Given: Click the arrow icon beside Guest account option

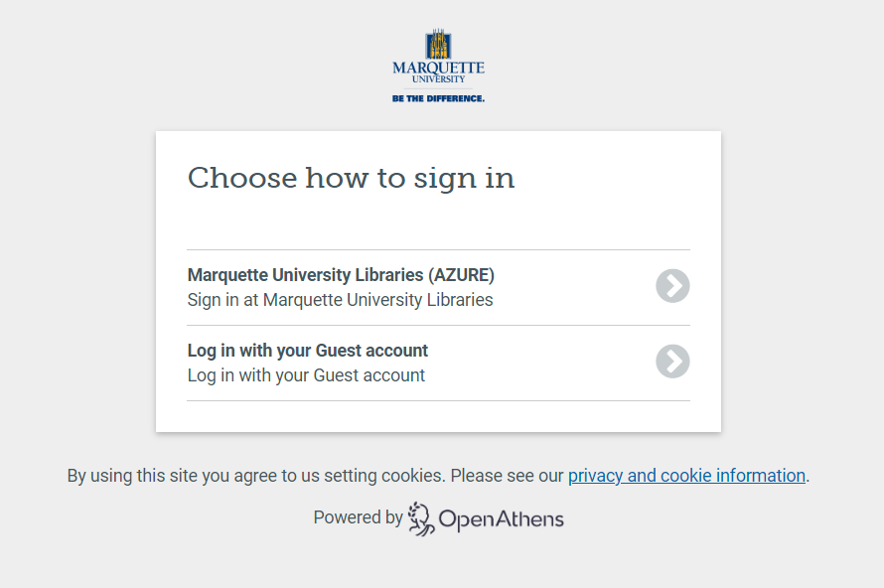Looking at the screenshot, I should click(x=672, y=362).
